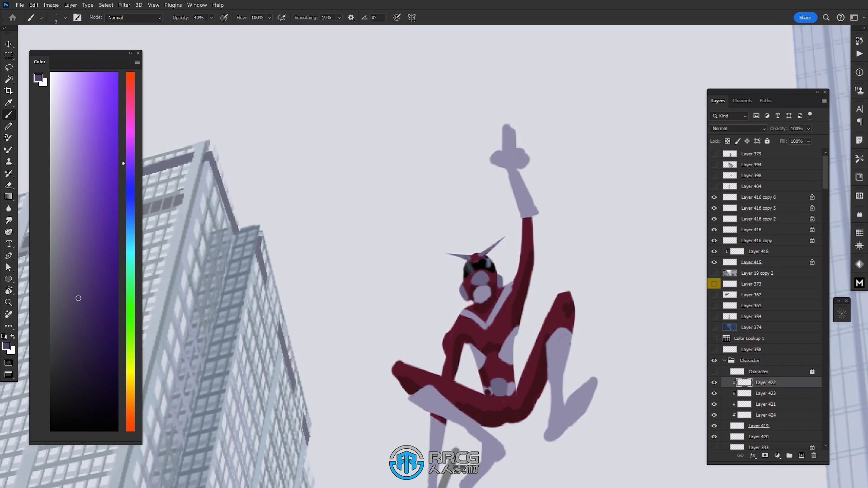The image size is (868, 488).
Task: Select the Eraser tool
Action: 9,185
